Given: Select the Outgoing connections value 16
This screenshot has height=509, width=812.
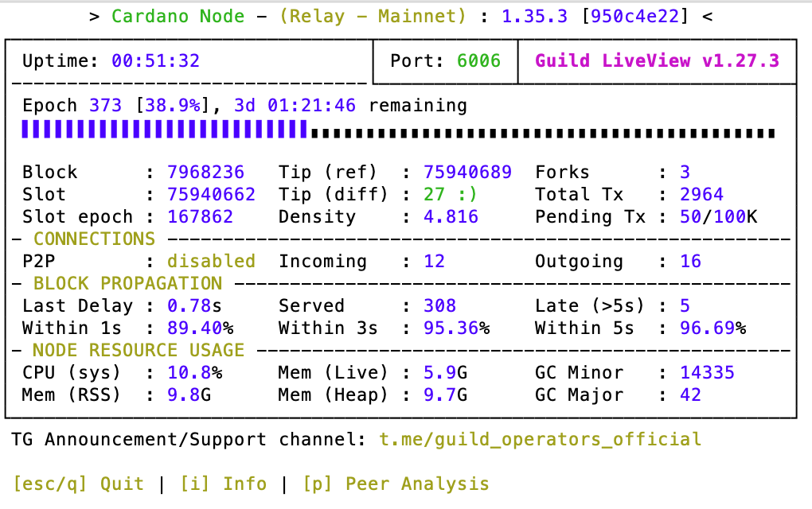Looking at the screenshot, I should point(690,261).
